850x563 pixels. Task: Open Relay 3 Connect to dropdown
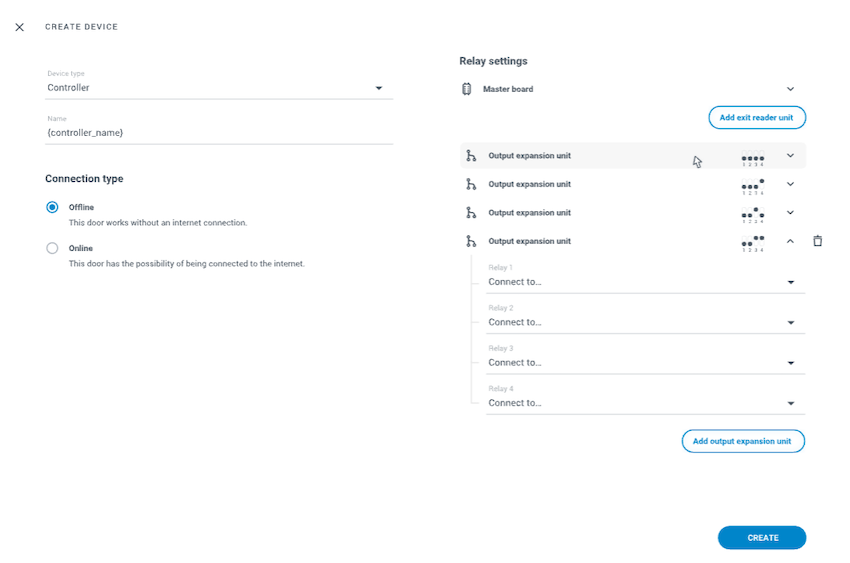646,363
